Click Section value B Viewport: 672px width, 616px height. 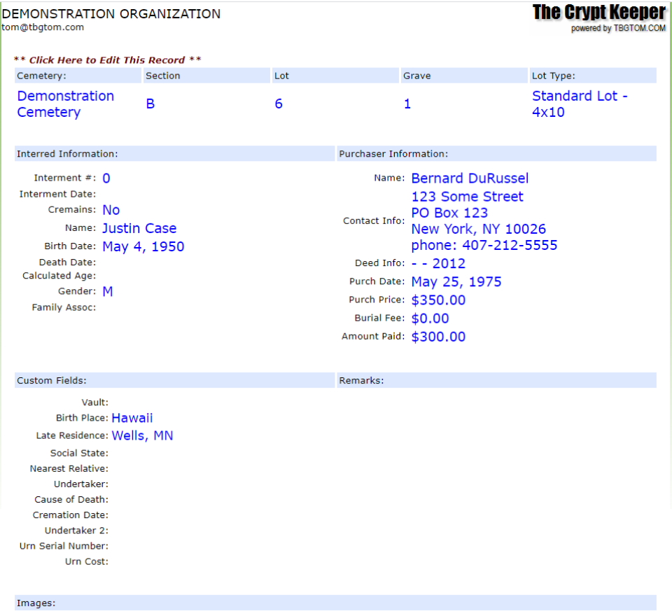pyautogui.click(x=150, y=104)
